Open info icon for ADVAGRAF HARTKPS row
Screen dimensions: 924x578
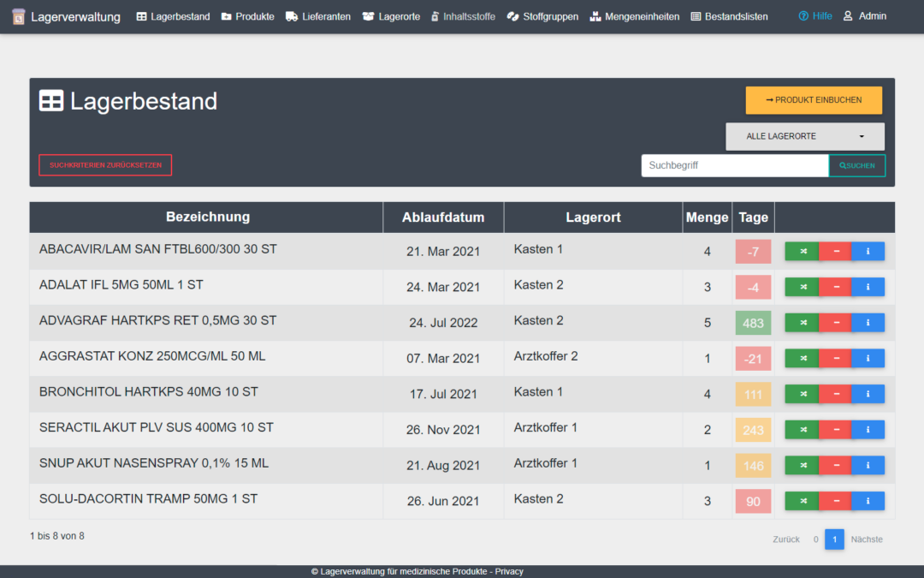tap(868, 323)
